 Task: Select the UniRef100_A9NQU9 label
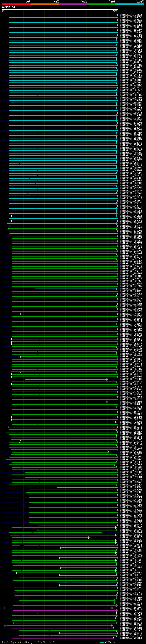[131, 70]
